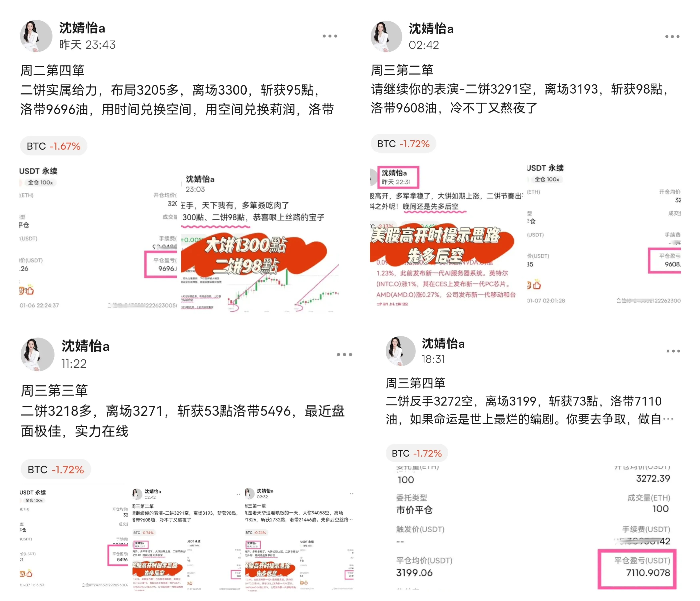This screenshot has width=700, height=601.
Task: Click the avatar of the 18:31 post
Action: 400,351
